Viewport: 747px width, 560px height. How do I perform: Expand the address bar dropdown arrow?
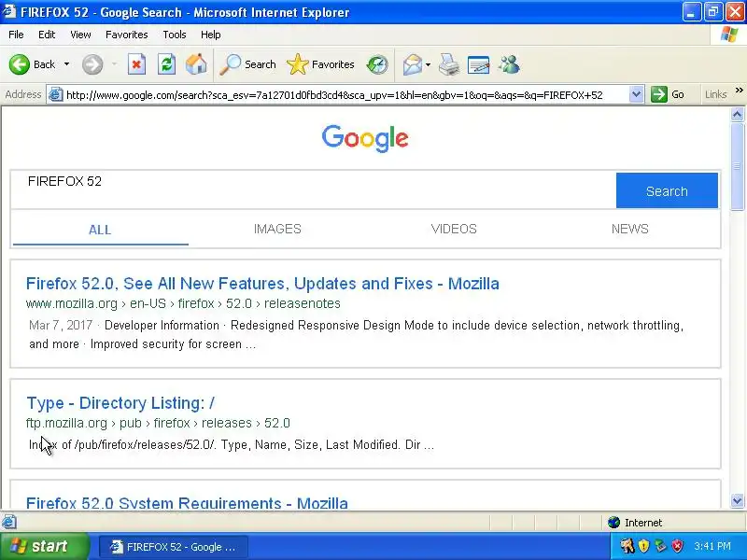pyautogui.click(x=636, y=95)
